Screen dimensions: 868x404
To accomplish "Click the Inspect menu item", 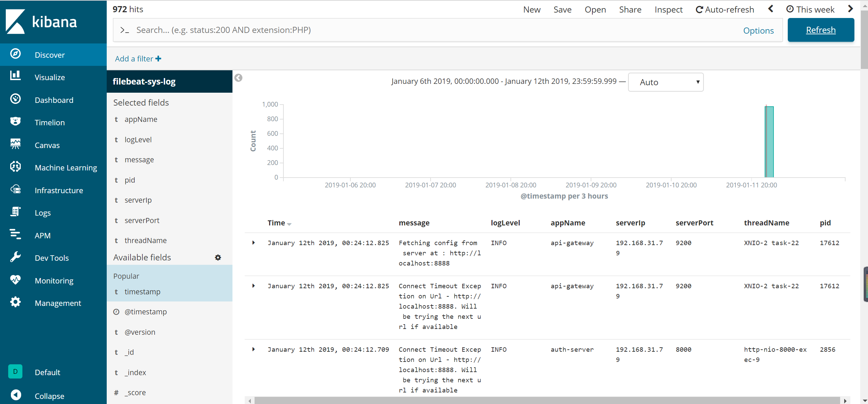I will [668, 10].
